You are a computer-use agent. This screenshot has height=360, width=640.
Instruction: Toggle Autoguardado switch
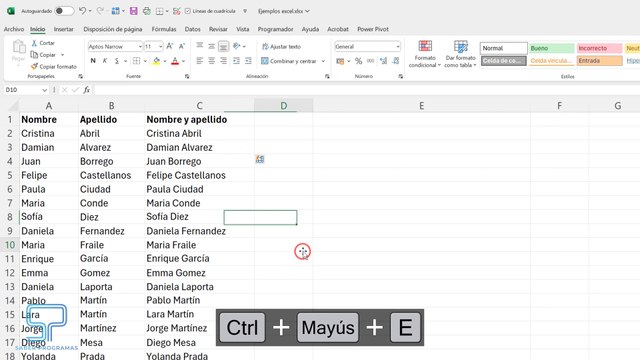pos(64,11)
